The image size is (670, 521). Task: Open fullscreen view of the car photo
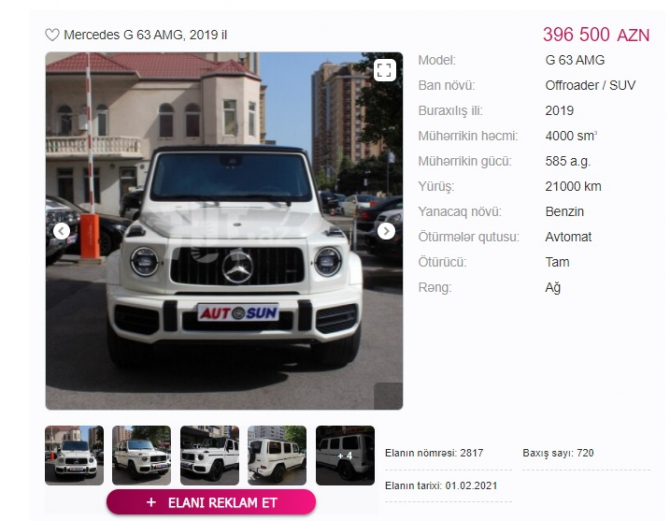[385, 70]
